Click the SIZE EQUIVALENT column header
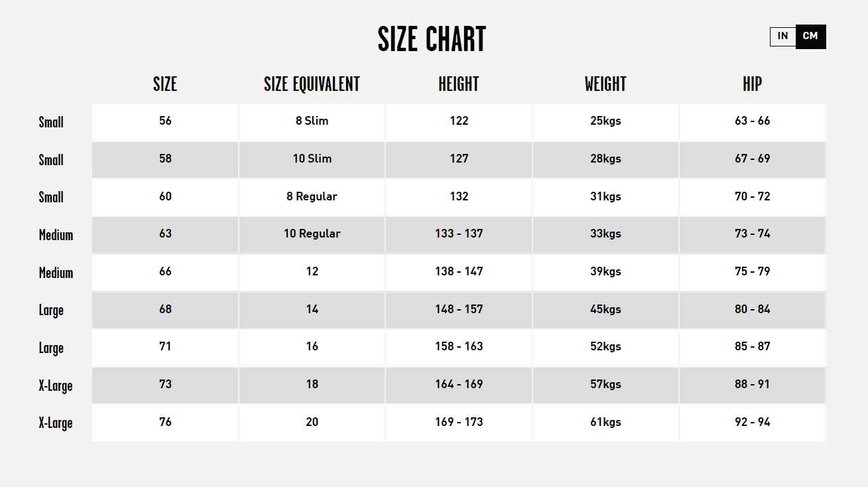Screen dimensions: 868x487 [x=312, y=84]
